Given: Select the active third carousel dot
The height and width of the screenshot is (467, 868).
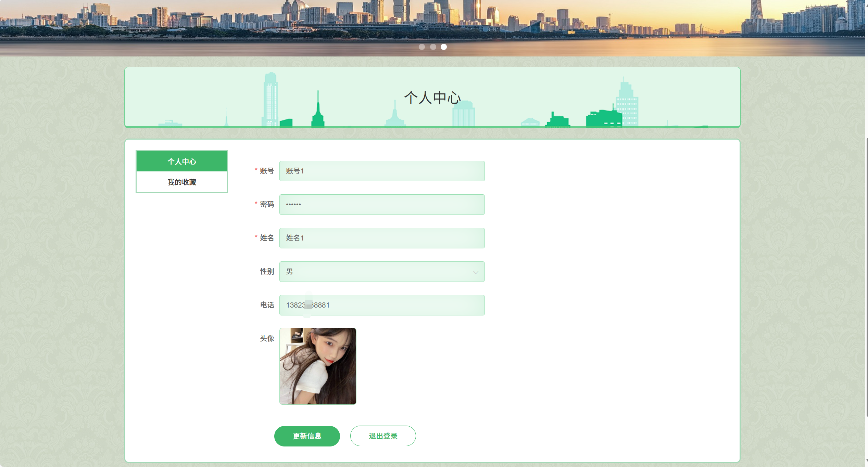Looking at the screenshot, I should point(444,47).
